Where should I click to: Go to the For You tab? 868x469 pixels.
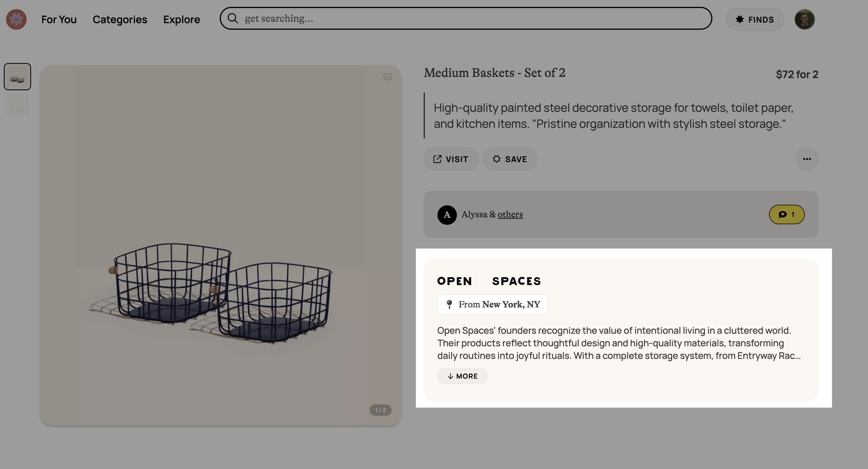click(x=59, y=19)
